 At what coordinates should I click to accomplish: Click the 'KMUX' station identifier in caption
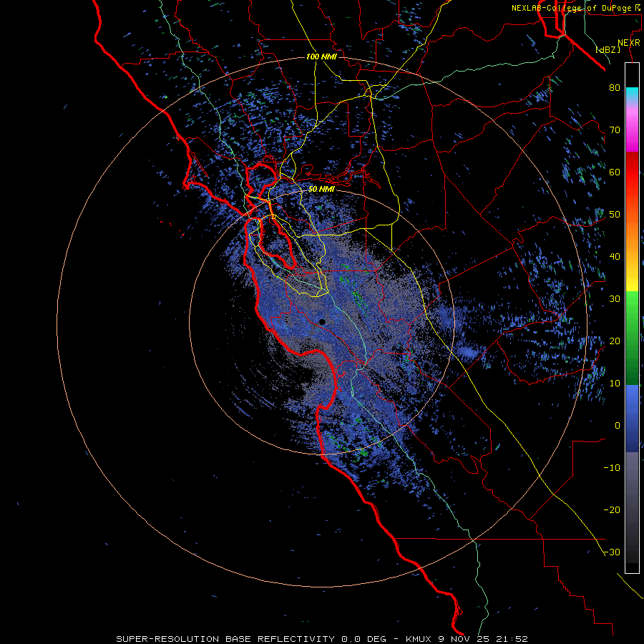point(419,639)
